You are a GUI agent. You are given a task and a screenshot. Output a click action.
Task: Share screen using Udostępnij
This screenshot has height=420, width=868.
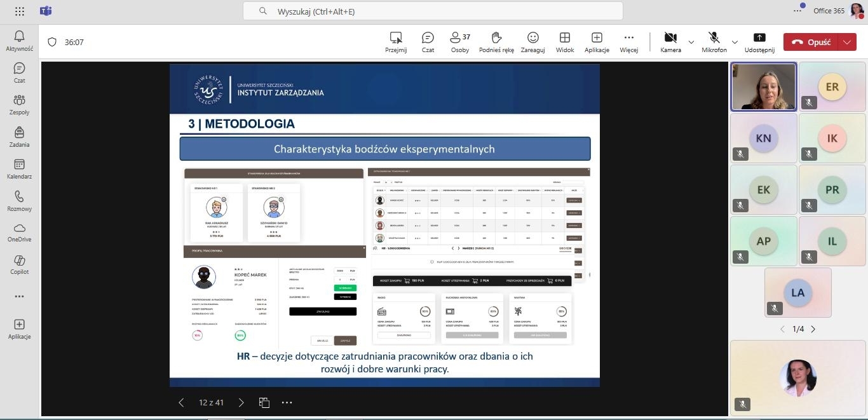(x=759, y=42)
